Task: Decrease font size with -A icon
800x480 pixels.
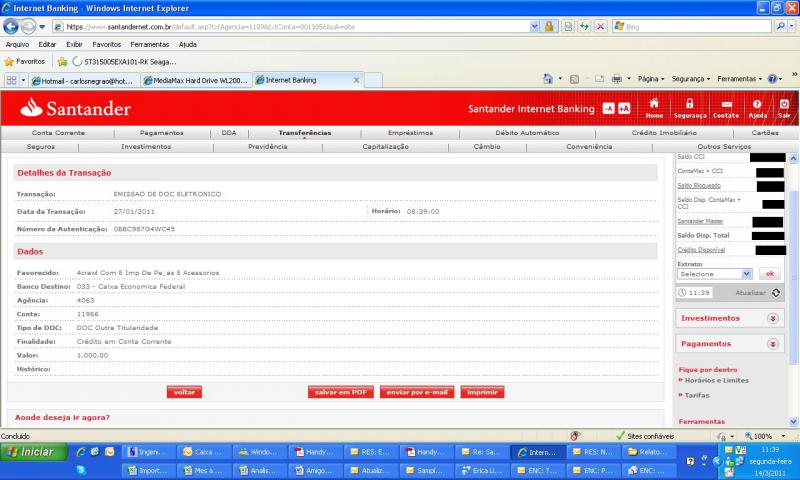Action: point(608,108)
